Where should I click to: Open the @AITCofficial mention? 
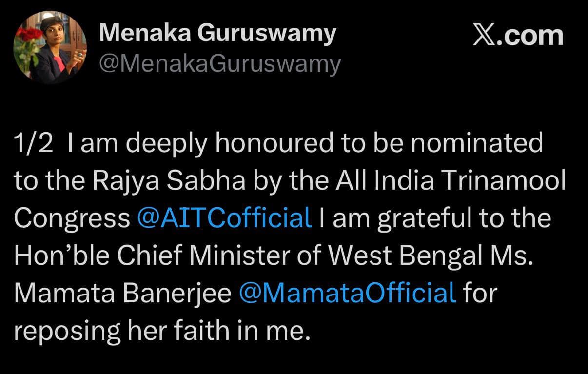[225, 217]
